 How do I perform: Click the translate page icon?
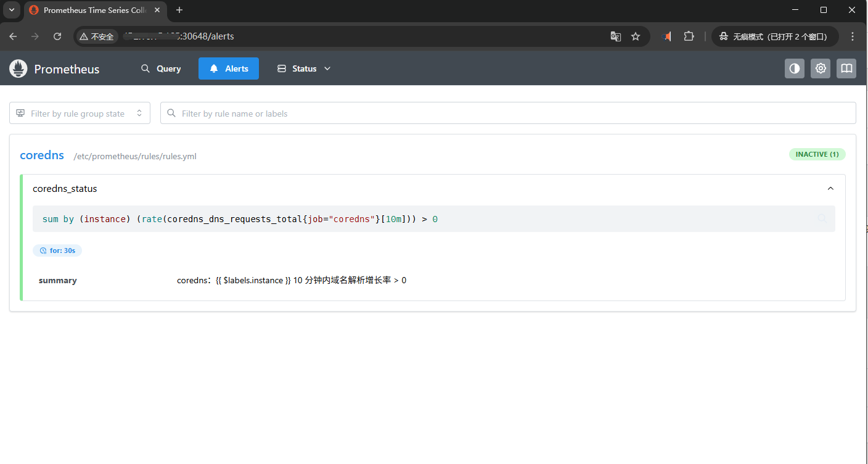pos(615,36)
